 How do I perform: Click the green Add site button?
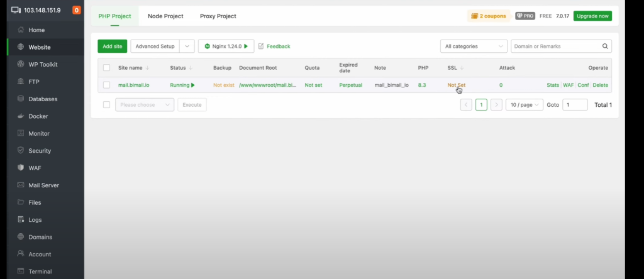pyautogui.click(x=112, y=46)
